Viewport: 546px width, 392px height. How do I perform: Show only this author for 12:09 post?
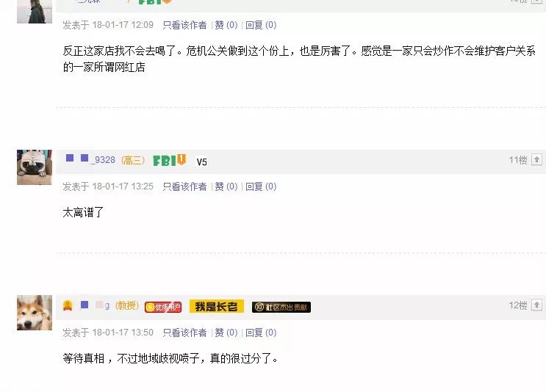184,25
